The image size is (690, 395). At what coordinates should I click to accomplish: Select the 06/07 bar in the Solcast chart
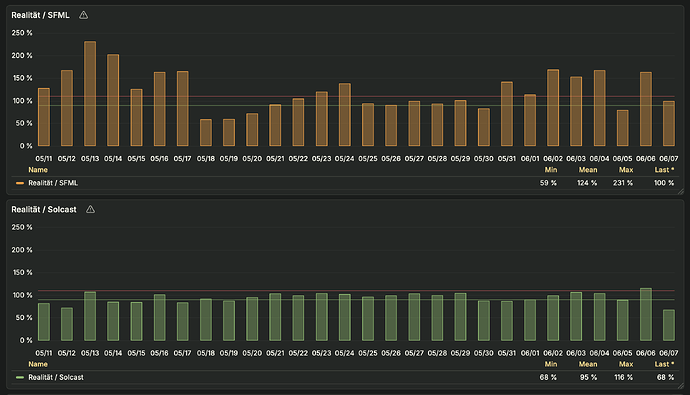pyautogui.click(x=668, y=325)
